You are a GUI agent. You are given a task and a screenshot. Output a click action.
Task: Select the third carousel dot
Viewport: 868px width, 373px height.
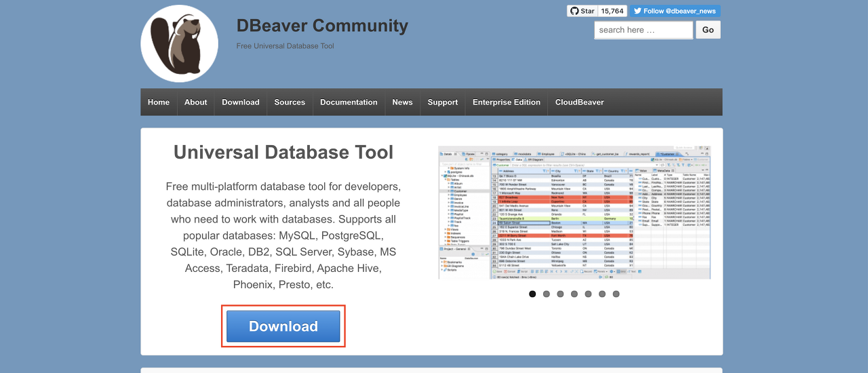[560, 294]
